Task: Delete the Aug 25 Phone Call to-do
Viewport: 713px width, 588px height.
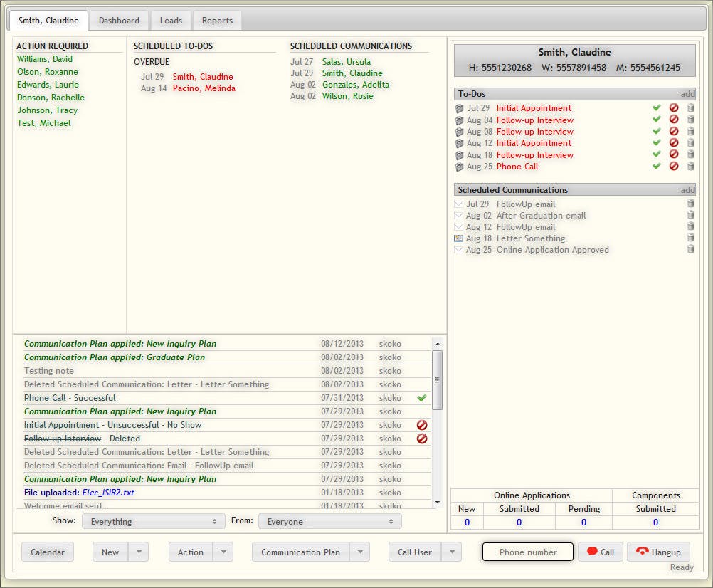Action: [691, 167]
